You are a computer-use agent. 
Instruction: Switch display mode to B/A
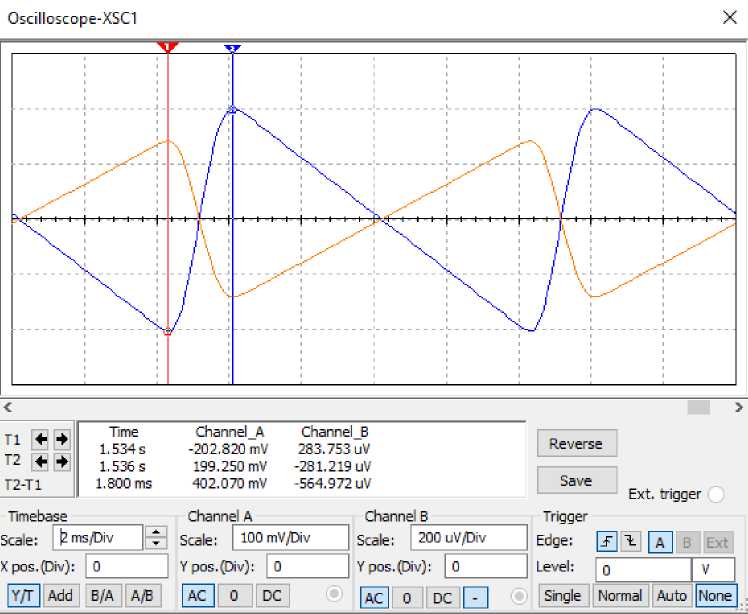click(102, 596)
